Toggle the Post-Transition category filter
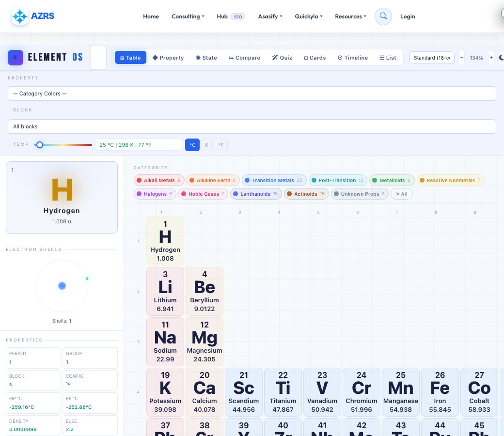The image size is (504, 436). coord(338,180)
